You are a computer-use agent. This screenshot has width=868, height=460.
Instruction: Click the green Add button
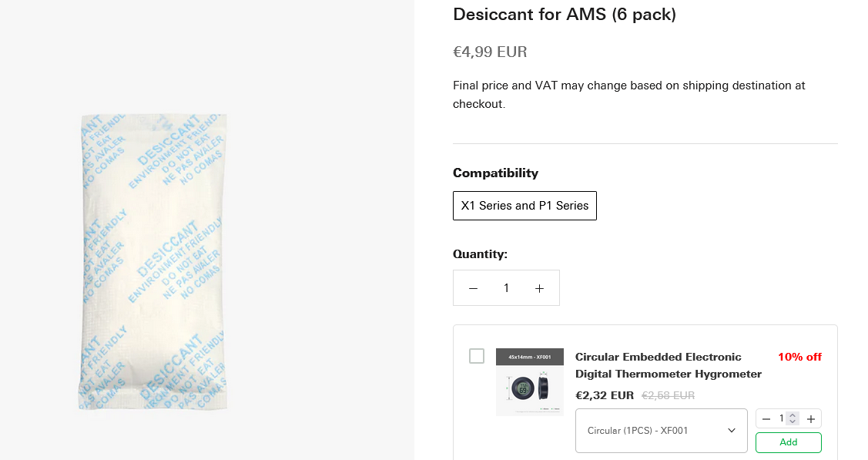click(x=789, y=442)
